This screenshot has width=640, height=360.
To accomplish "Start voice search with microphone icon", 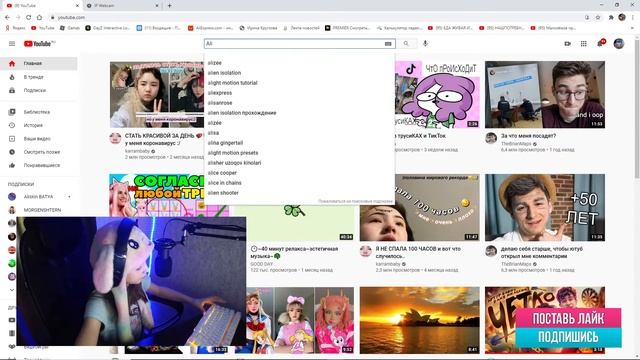I will 425,44.
